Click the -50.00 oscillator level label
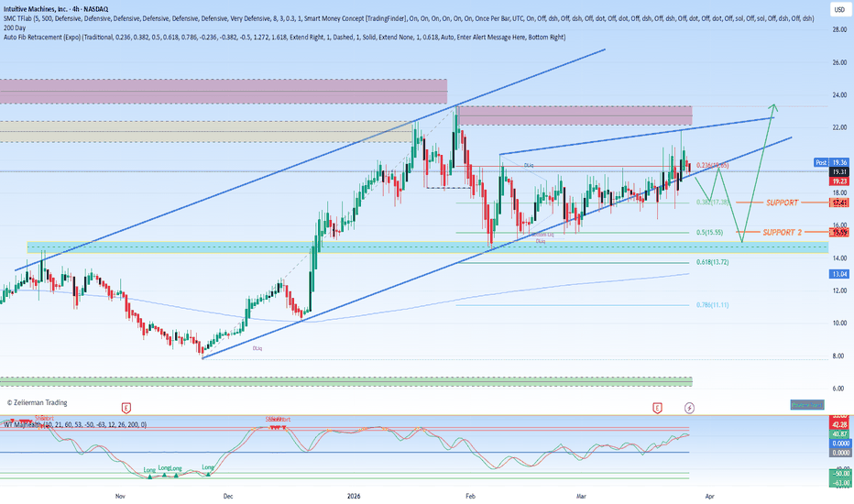 pyautogui.click(x=839, y=474)
